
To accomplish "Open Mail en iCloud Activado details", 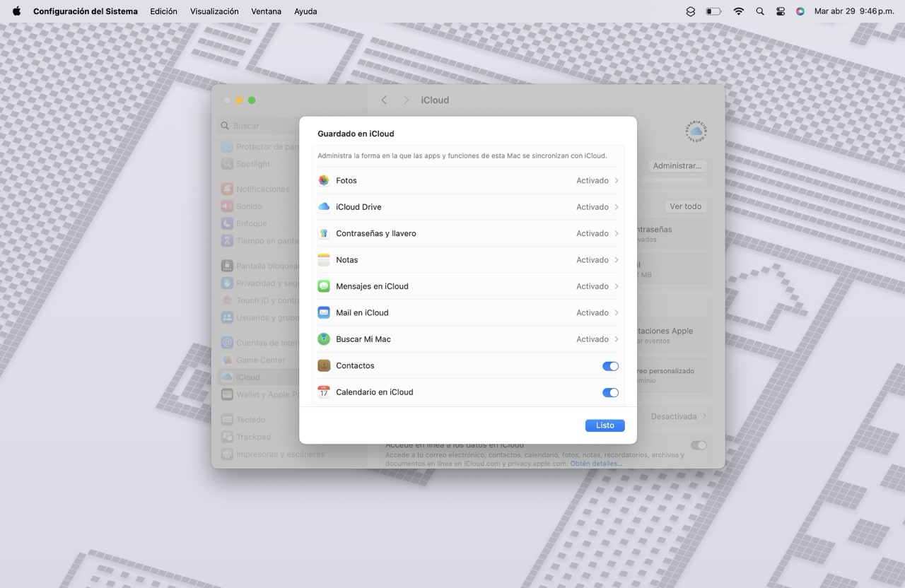I will click(597, 312).
